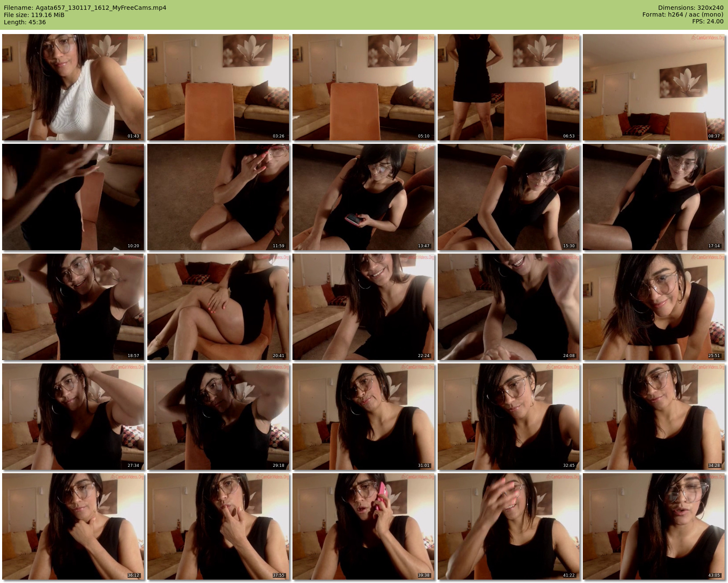Click the frame stamped 37:55

[218, 526]
